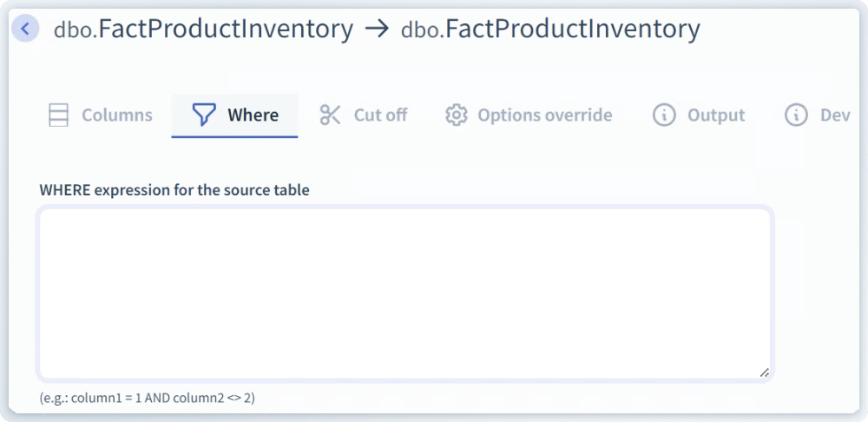Click the text area resize handle
The height and width of the screenshot is (422, 868).
pos(764,372)
